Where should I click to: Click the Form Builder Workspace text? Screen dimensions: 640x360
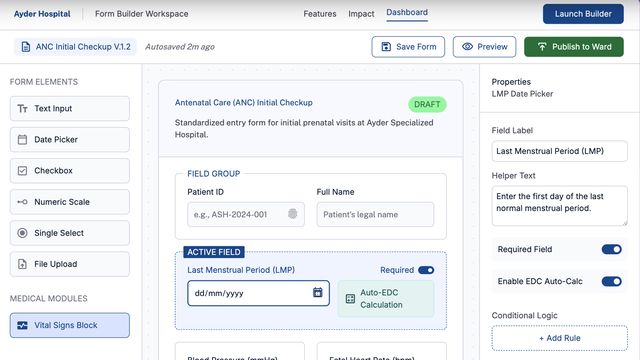click(142, 14)
